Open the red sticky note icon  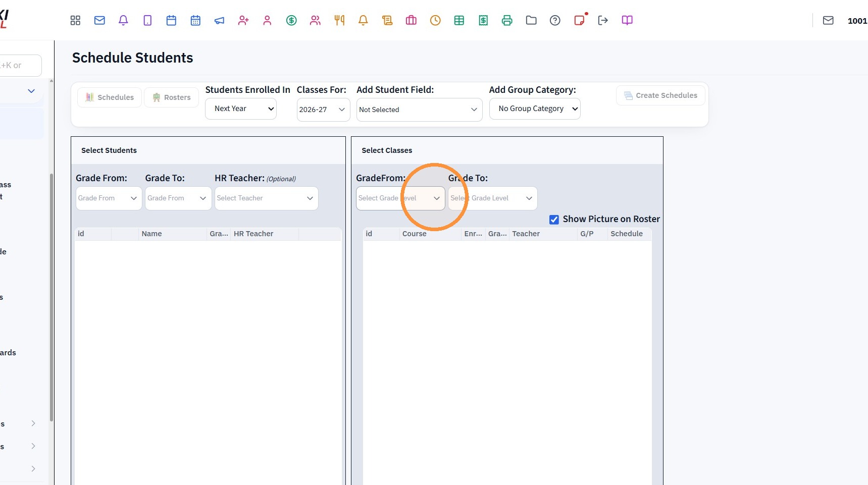(x=579, y=20)
